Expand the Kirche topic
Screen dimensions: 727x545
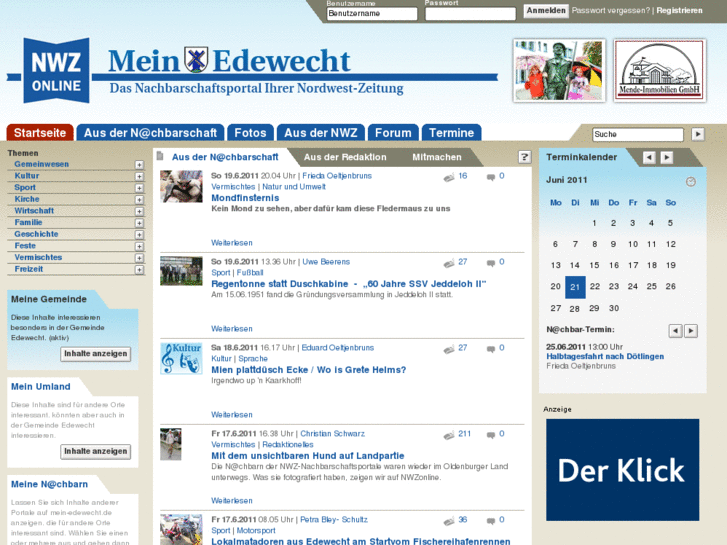(x=139, y=199)
